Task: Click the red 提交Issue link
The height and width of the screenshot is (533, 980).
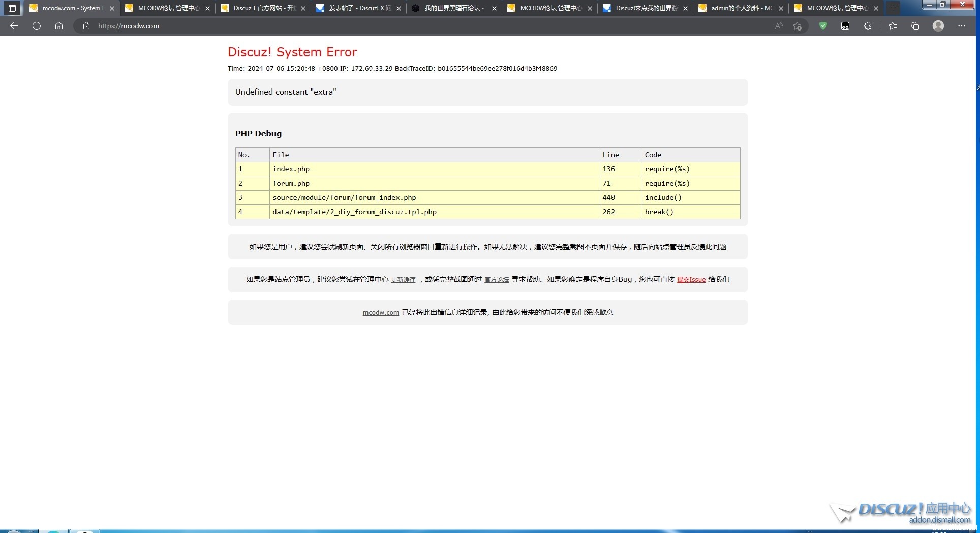Action: (691, 280)
